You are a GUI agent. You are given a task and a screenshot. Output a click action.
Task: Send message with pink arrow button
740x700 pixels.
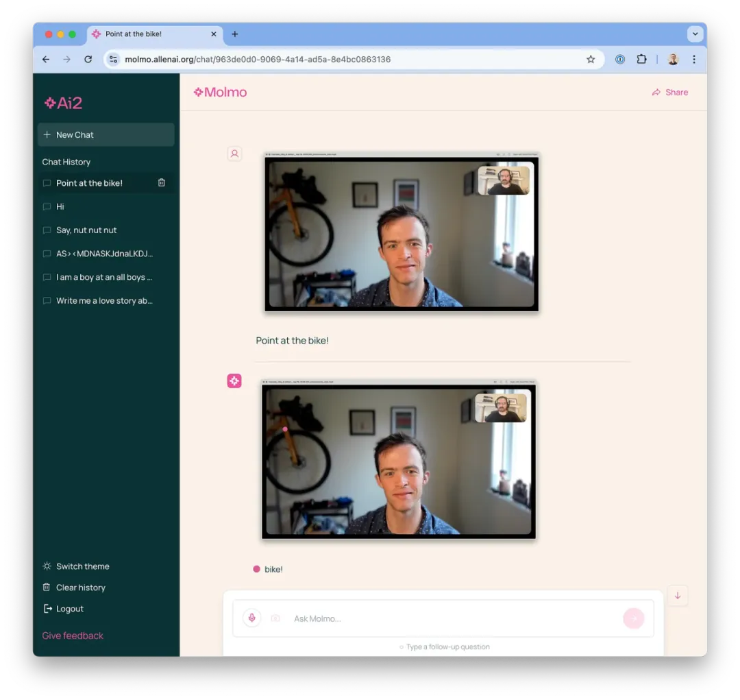point(634,618)
